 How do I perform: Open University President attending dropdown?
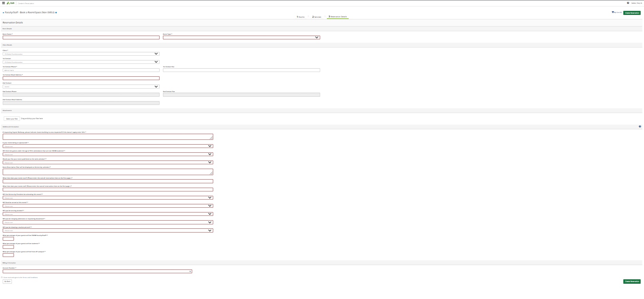pyautogui.click(x=108, y=198)
